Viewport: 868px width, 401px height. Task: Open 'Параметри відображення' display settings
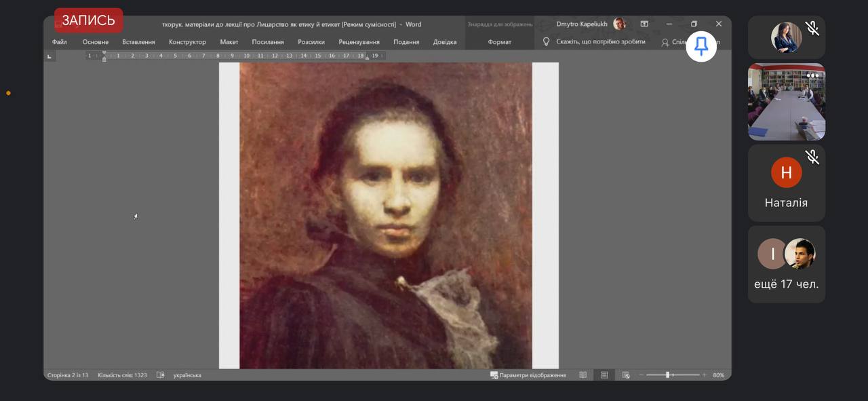click(x=528, y=375)
